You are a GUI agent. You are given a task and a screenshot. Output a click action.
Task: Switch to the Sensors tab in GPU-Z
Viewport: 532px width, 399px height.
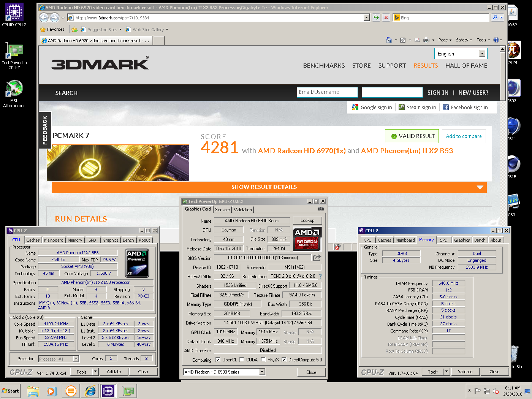(222, 210)
